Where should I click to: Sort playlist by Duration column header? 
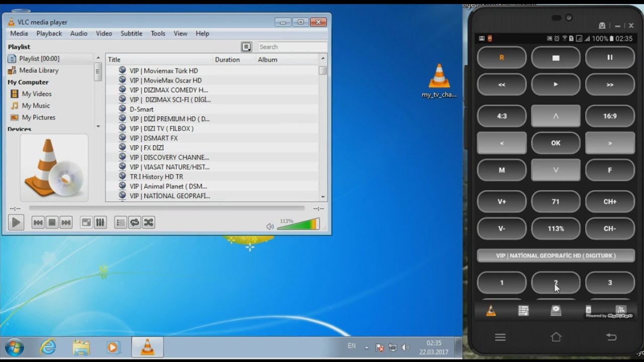click(x=234, y=59)
